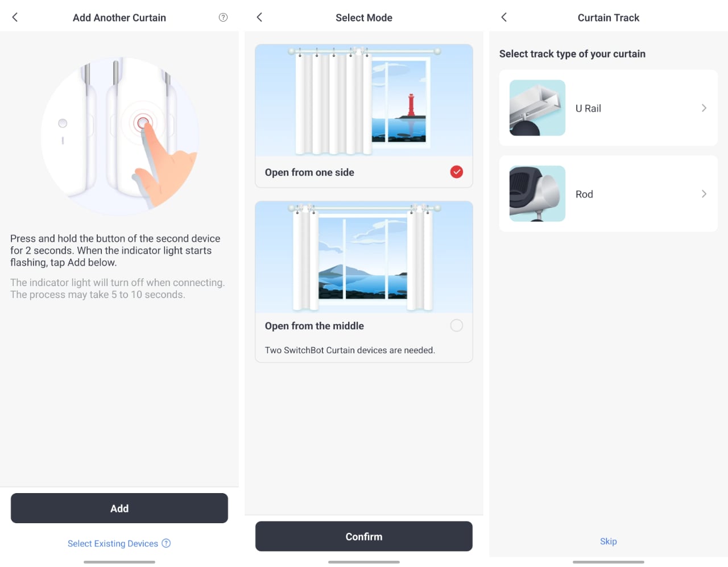Tap the button-press device illustration
The height and width of the screenshot is (567, 728).
(119, 135)
